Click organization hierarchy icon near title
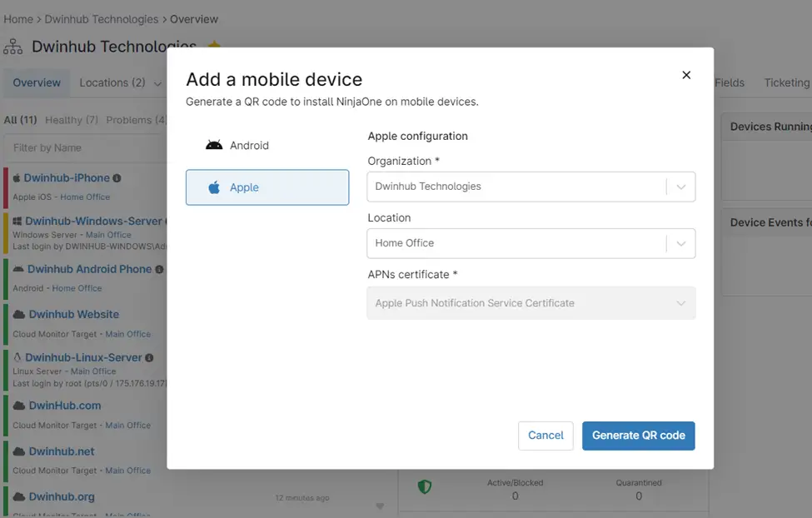The width and height of the screenshot is (812, 518). pyautogui.click(x=13, y=47)
